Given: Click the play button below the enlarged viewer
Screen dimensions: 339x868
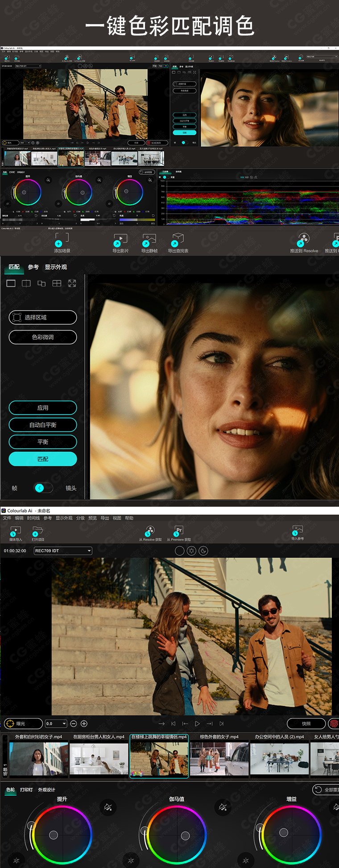Looking at the screenshot, I should point(197,723).
